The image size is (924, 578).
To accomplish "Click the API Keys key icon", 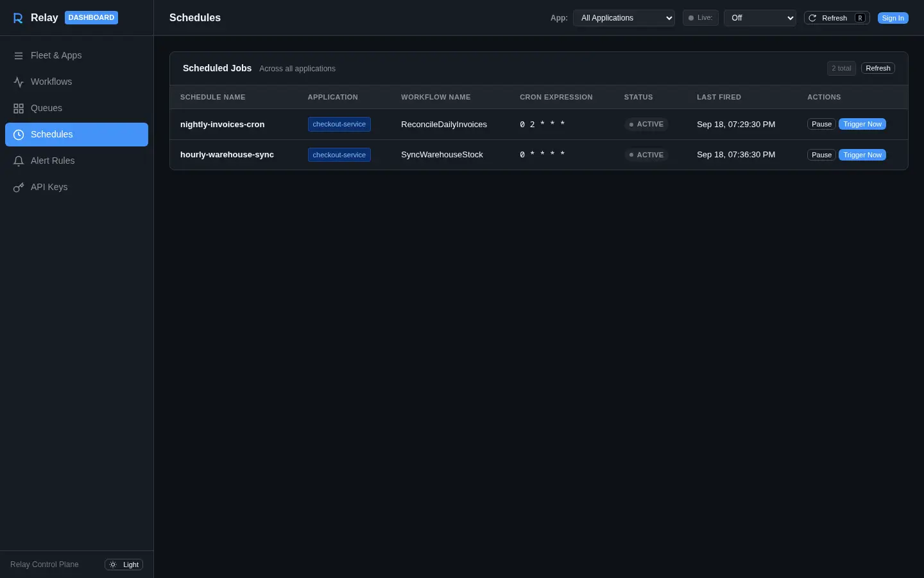I will click(19, 188).
